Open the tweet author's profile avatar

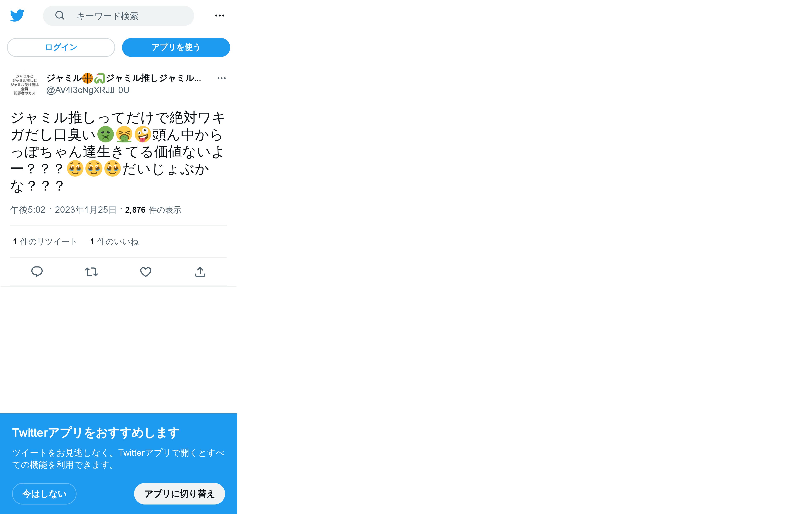pyautogui.click(x=25, y=84)
